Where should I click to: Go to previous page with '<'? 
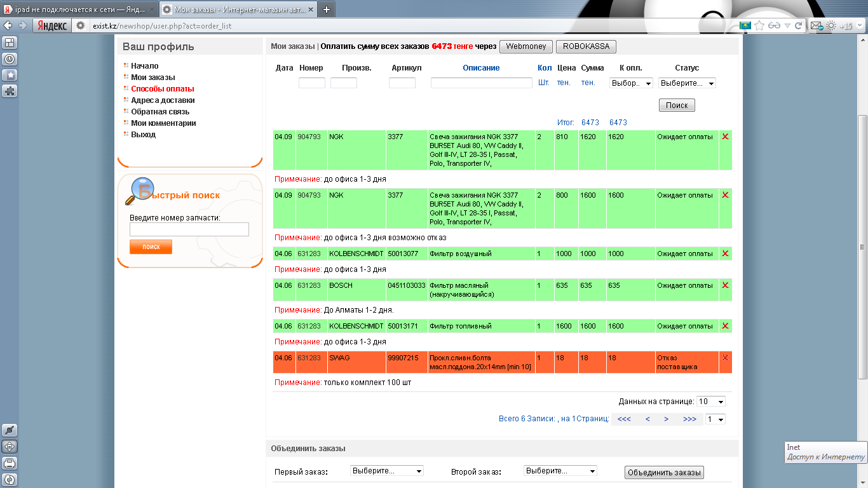(x=648, y=419)
